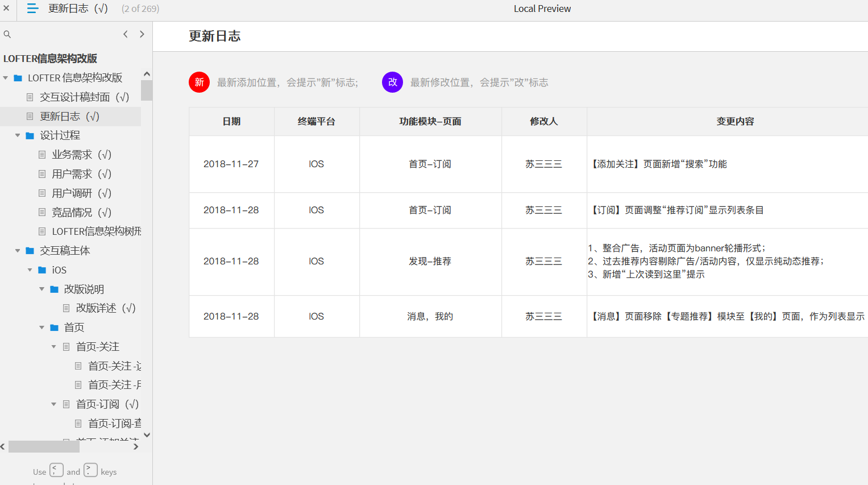
Task: Click page icon beside 首页-关注
Action: point(67,347)
